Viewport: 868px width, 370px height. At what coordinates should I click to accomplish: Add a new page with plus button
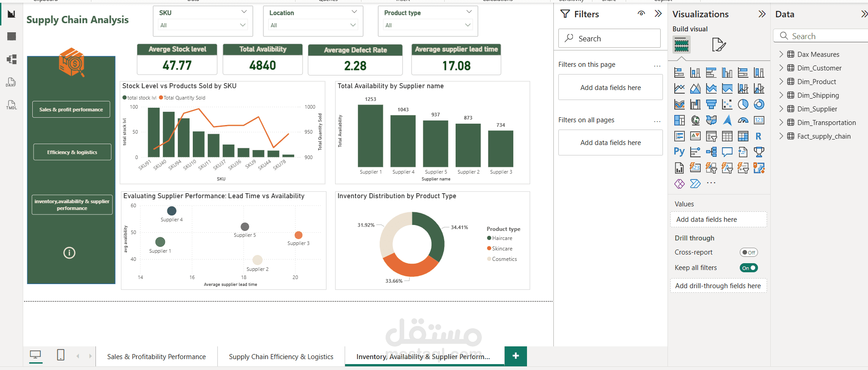[x=516, y=356]
